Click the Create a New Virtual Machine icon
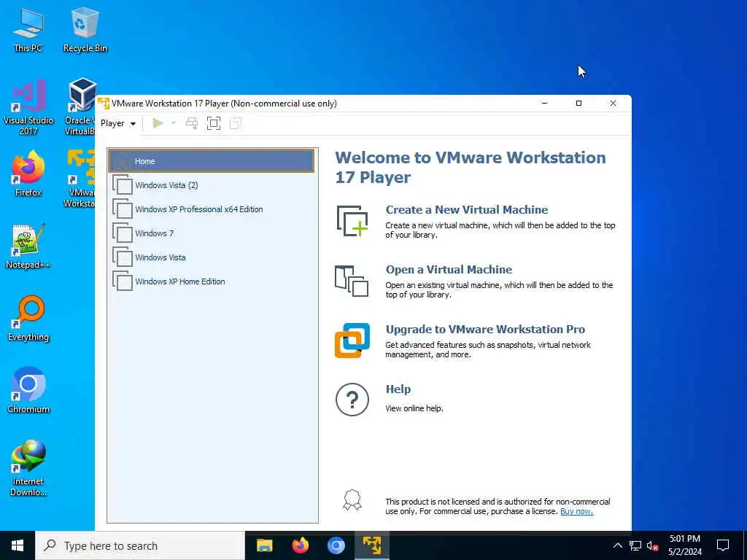The height and width of the screenshot is (560, 747). pos(352,221)
